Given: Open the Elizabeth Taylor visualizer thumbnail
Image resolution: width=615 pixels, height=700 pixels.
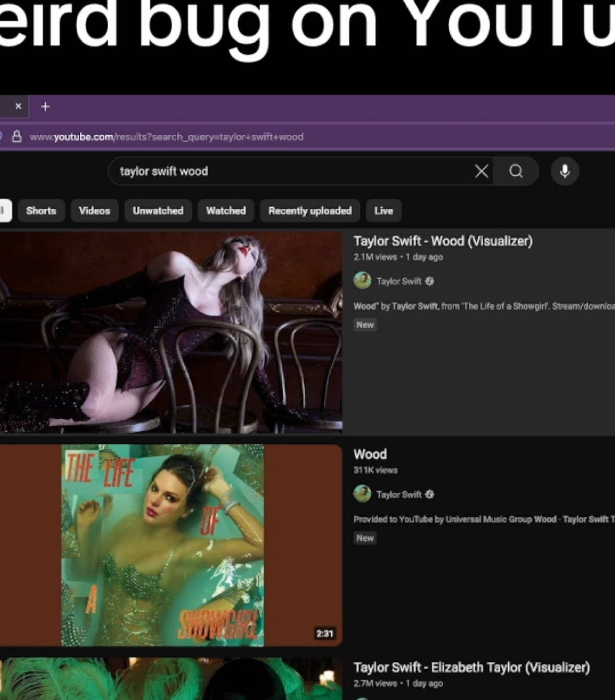Looking at the screenshot, I should [171, 679].
